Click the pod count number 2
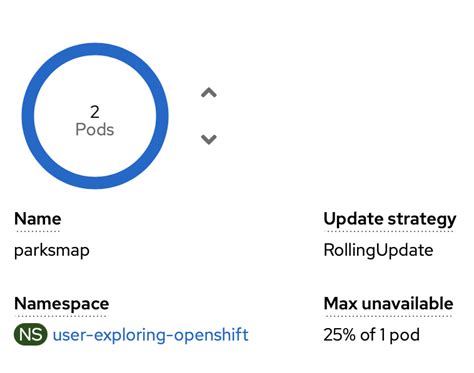The width and height of the screenshot is (474, 373). pos(95,112)
